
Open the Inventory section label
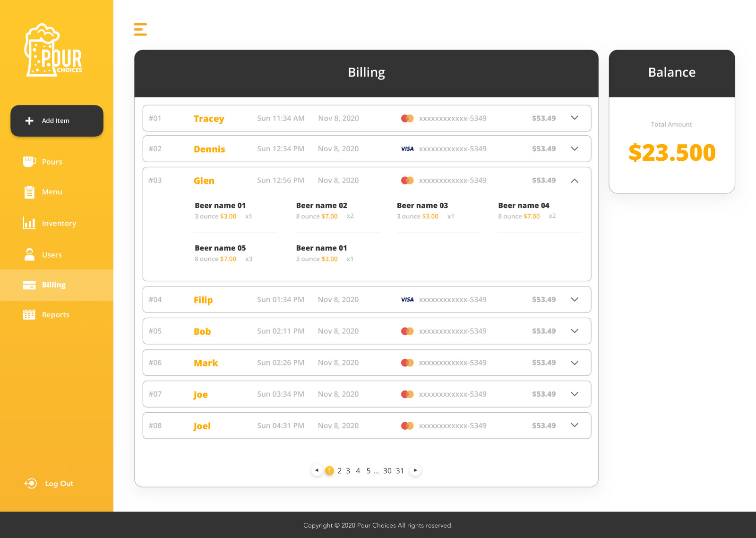(59, 223)
